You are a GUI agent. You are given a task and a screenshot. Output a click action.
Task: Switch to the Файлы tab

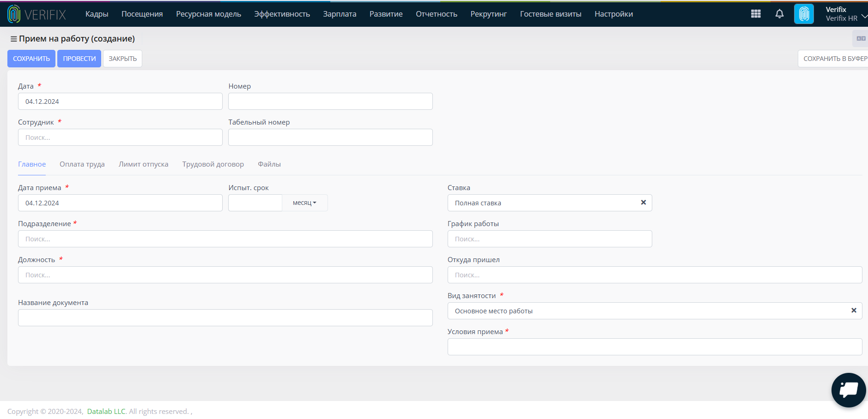269,164
